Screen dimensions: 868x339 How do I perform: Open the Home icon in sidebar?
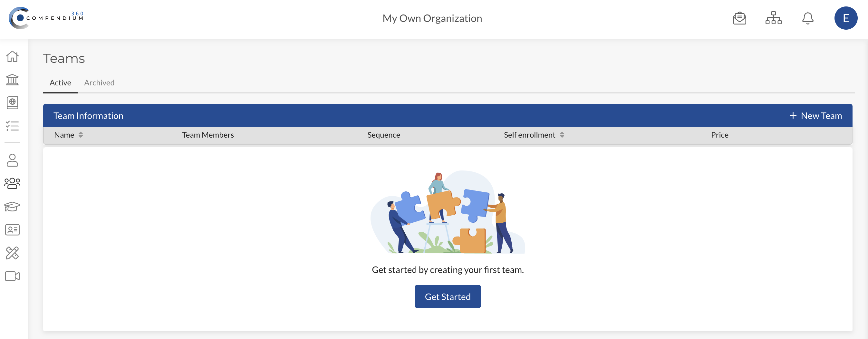pos(13,56)
